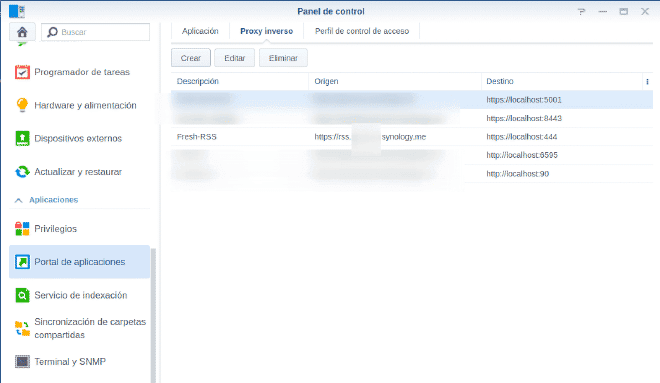Select row with destination http://localhost:6595
The width and height of the screenshot is (660, 383).
pyautogui.click(x=412, y=155)
